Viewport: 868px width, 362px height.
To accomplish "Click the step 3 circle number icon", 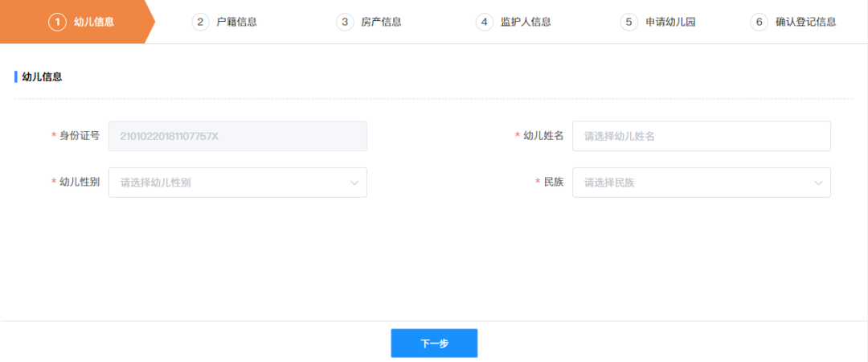I will (345, 22).
